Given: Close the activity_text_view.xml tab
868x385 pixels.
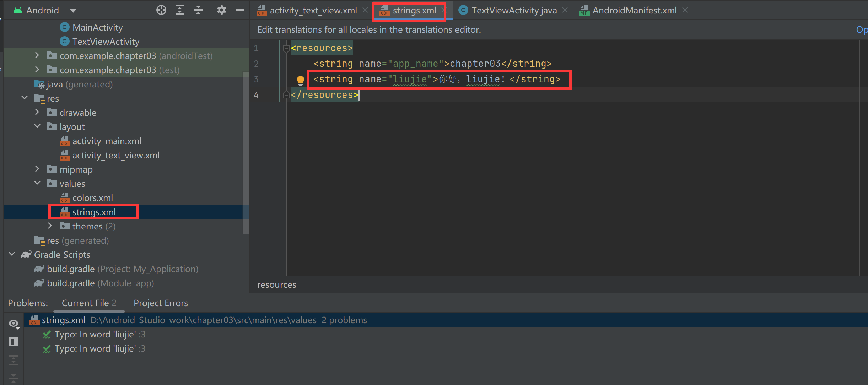Looking at the screenshot, I should (365, 10).
